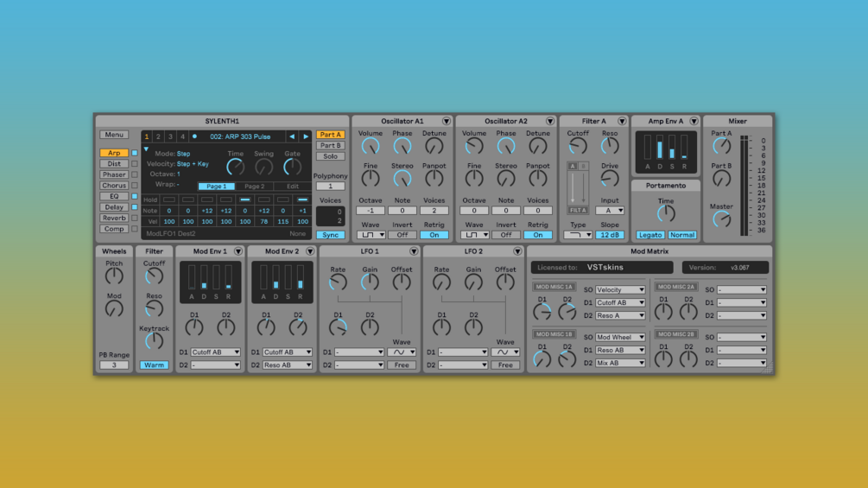The width and height of the screenshot is (868, 488).
Task: Open Oscillator A2 Wave dropdown
Action: [x=474, y=235]
